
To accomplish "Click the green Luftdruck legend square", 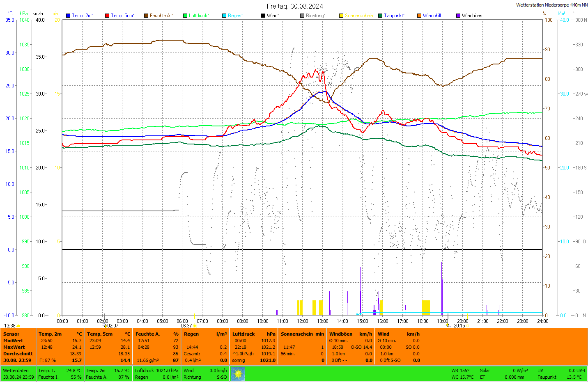I will click(185, 16).
